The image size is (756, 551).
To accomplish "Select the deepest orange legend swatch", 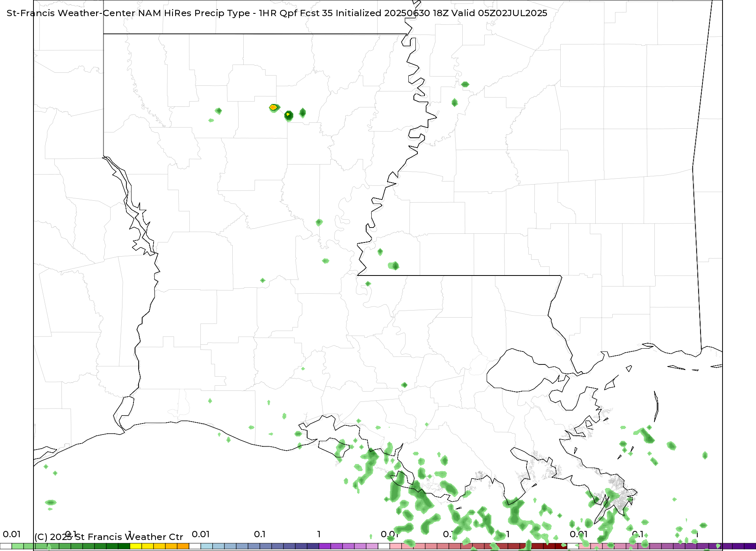I will click(x=183, y=546).
